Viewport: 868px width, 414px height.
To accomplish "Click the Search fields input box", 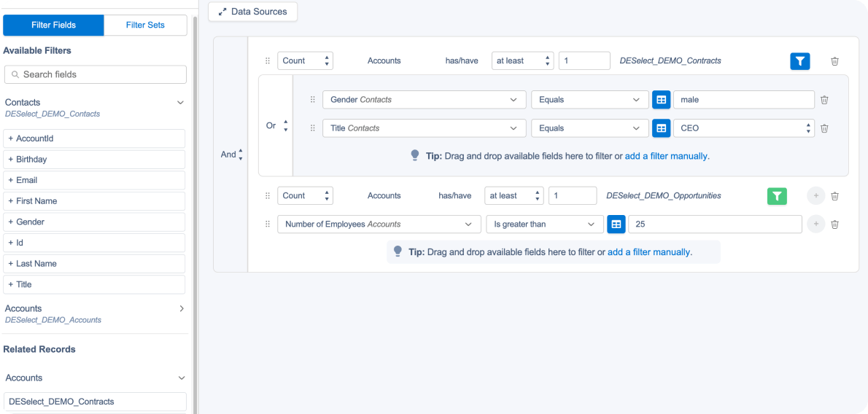I will (96, 74).
